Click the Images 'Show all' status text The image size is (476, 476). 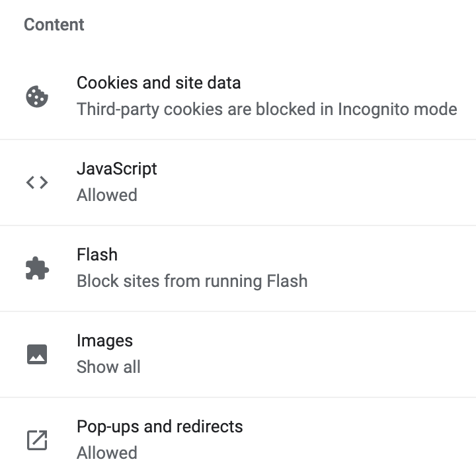pos(108,367)
